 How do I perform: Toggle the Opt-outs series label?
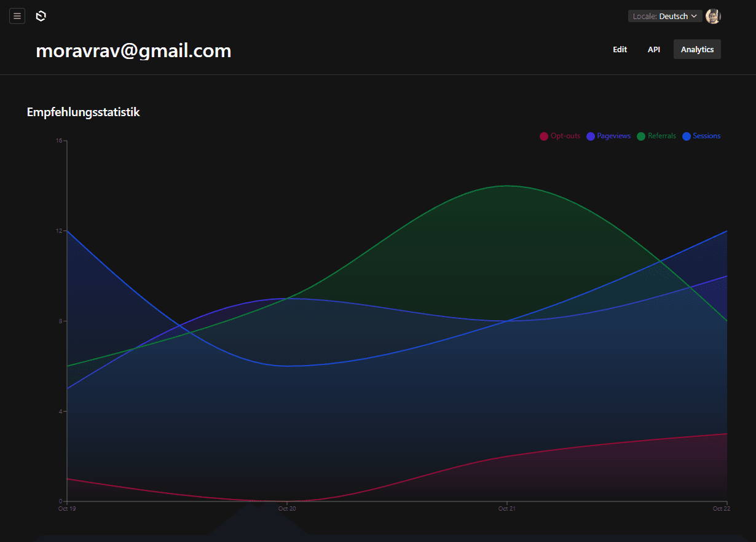click(x=565, y=136)
